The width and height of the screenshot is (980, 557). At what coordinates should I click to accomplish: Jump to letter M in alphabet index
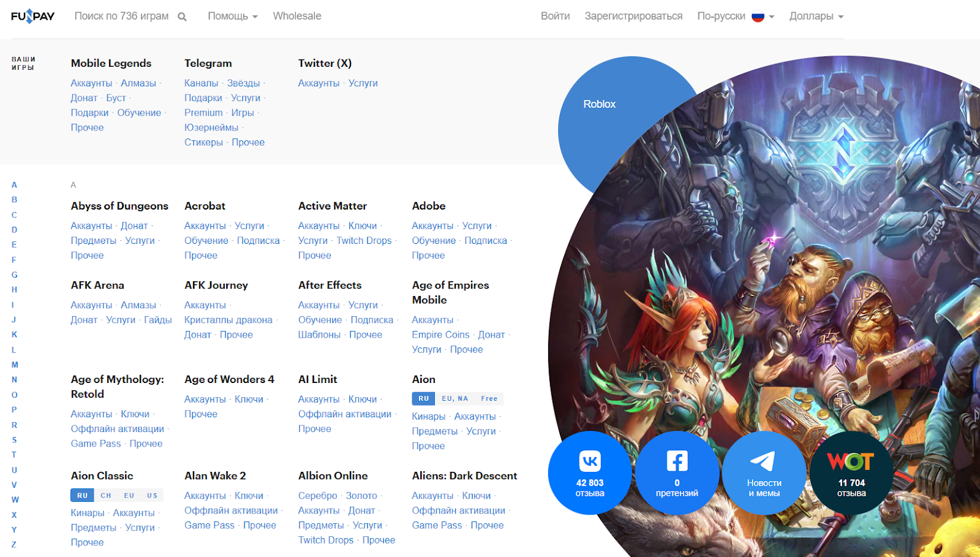click(15, 365)
